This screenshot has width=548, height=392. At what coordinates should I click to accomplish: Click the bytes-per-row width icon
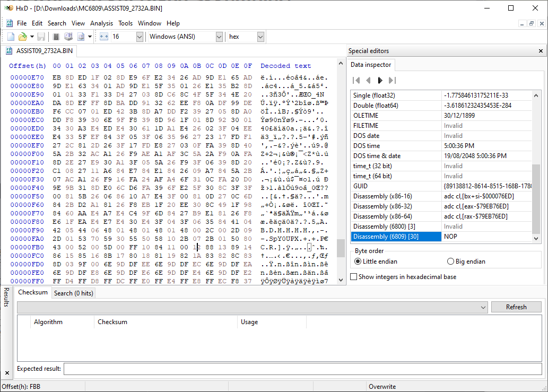coord(104,37)
